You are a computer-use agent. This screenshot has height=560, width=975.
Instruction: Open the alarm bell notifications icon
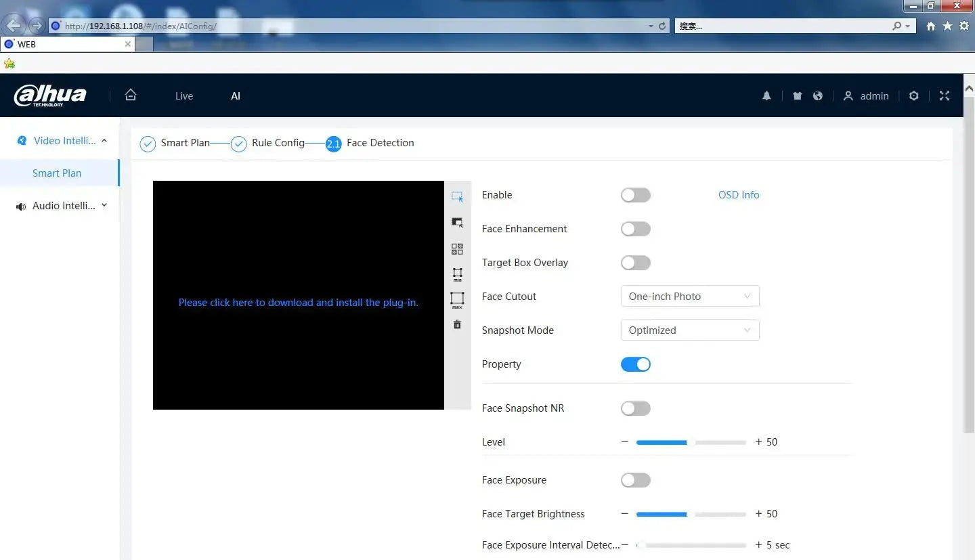click(x=766, y=96)
